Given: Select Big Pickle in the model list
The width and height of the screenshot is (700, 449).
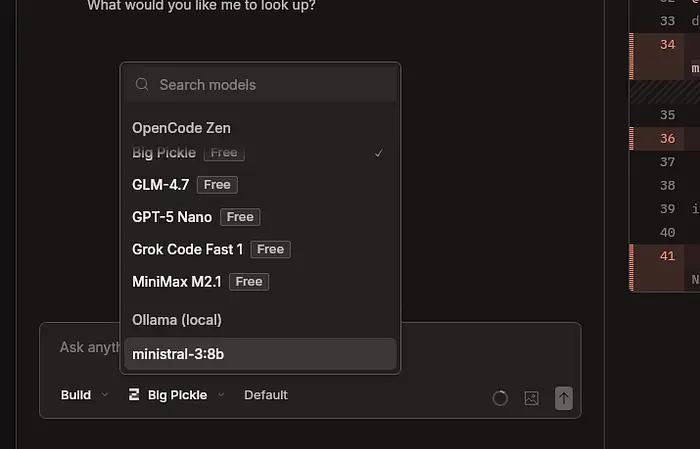Looking at the screenshot, I should point(164,153).
